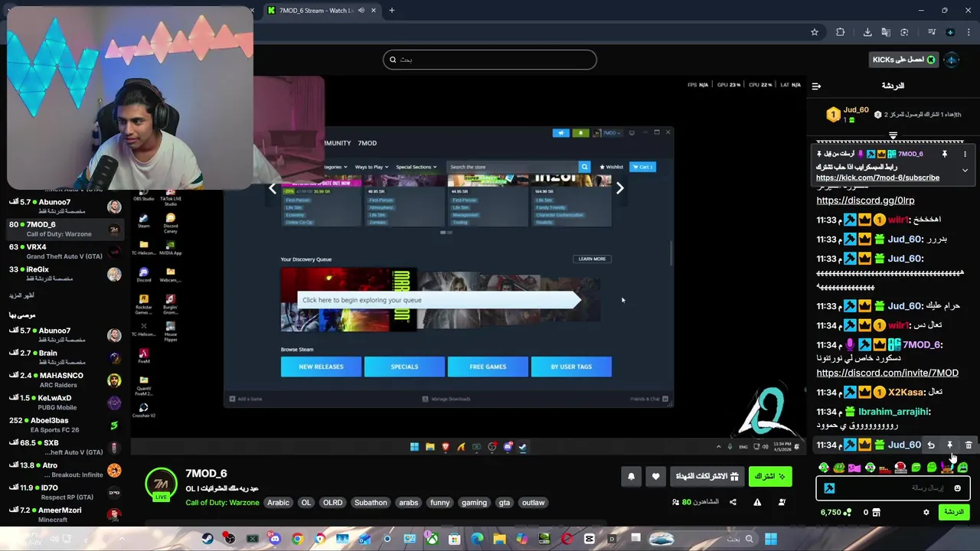Screen dimensions: 980x551
Task: Open a new browser tab
Action: point(391,10)
